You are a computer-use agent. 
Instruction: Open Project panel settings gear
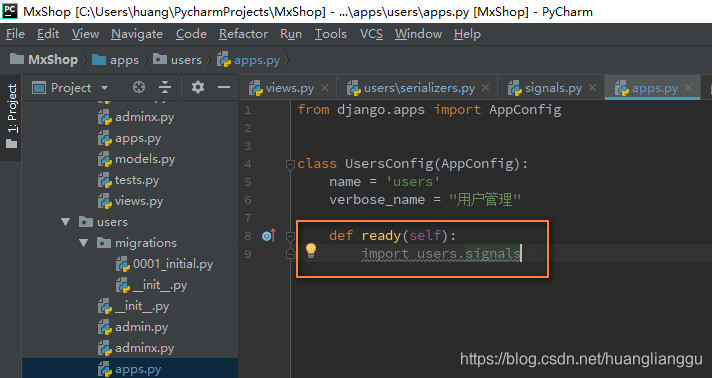[198, 87]
